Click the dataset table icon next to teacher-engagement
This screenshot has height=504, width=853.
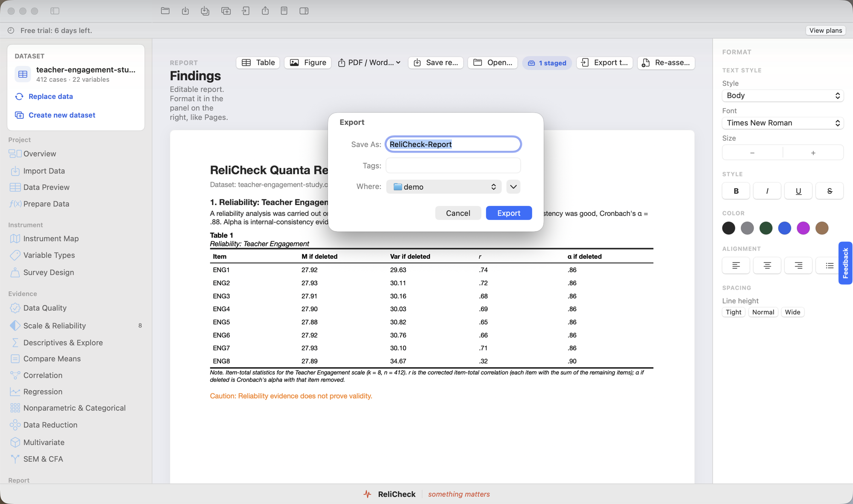pos(23,74)
